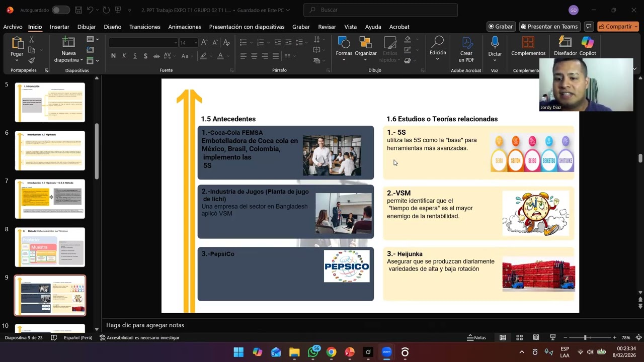Start dictation with the Dictar microphone
644x362 pixels.
click(495, 43)
